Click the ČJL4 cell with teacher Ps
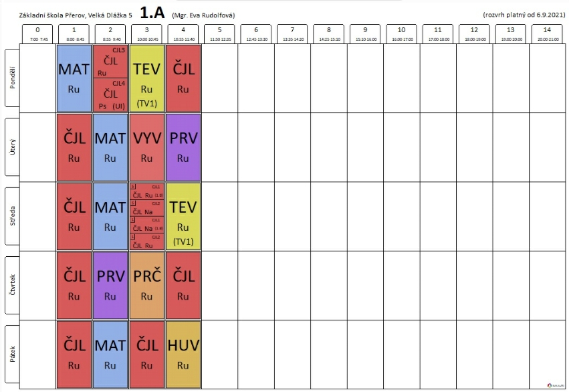Viewport: 569px width, 392px height. [110, 95]
